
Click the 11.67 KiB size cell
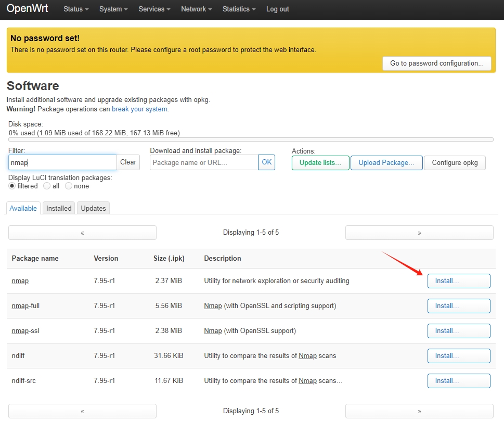click(169, 380)
